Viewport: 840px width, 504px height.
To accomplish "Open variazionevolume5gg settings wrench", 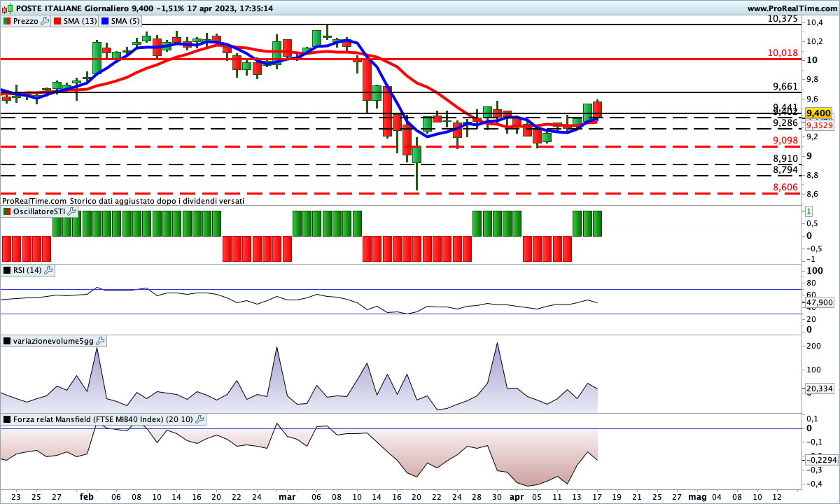I will click(x=100, y=341).
